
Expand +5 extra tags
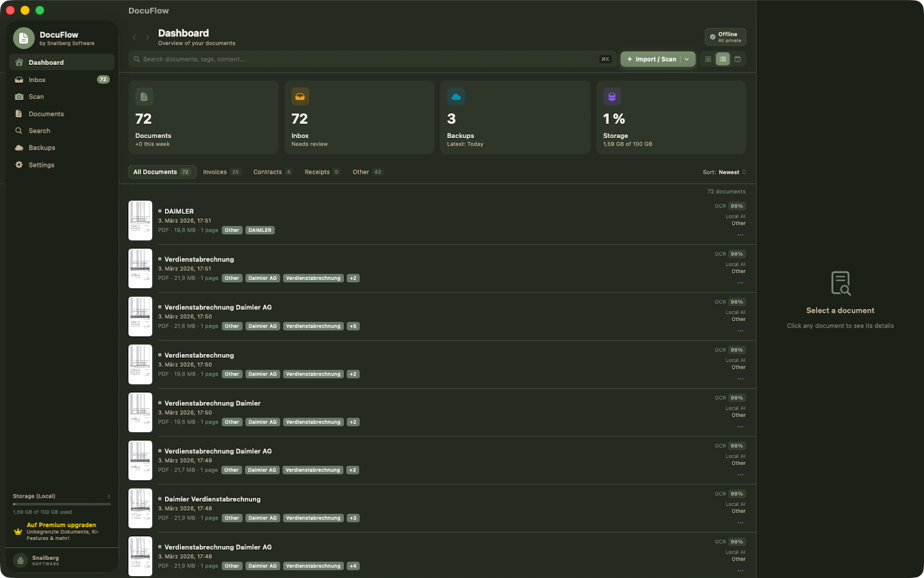coord(353,326)
